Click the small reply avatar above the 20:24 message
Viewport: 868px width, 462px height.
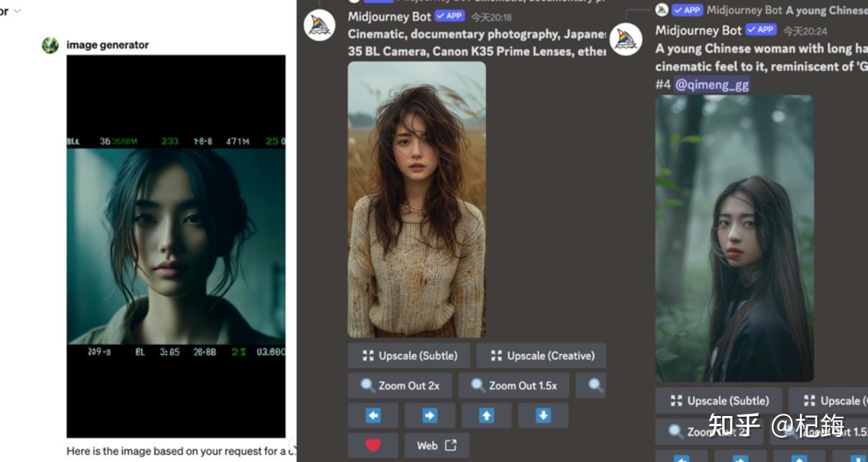click(x=661, y=10)
